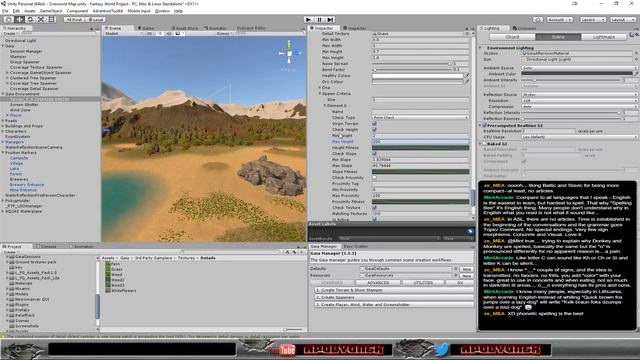Open the image effects toggle in Scene toolbar
The width and height of the screenshot is (640, 360).
click(x=178, y=33)
